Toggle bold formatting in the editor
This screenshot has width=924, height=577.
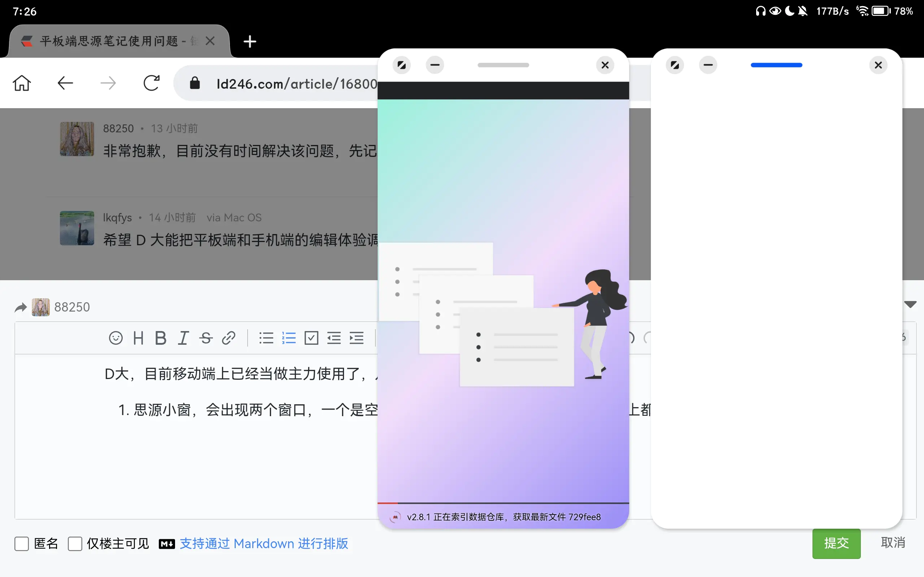pos(161,338)
